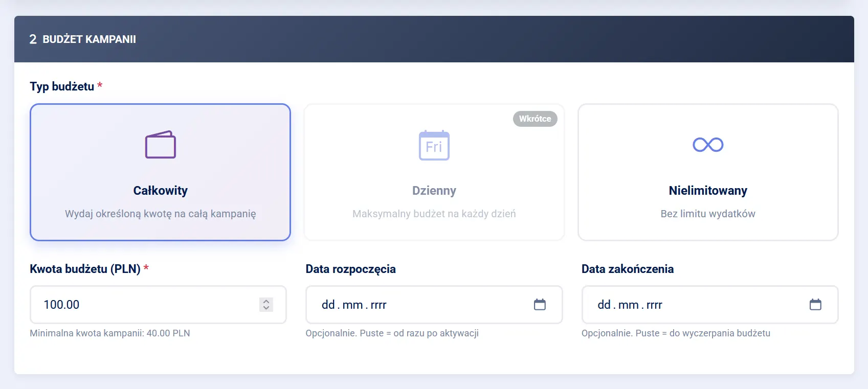The height and width of the screenshot is (389, 868).
Task: Click the infinity symbol icon
Action: click(x=708, y=145)
